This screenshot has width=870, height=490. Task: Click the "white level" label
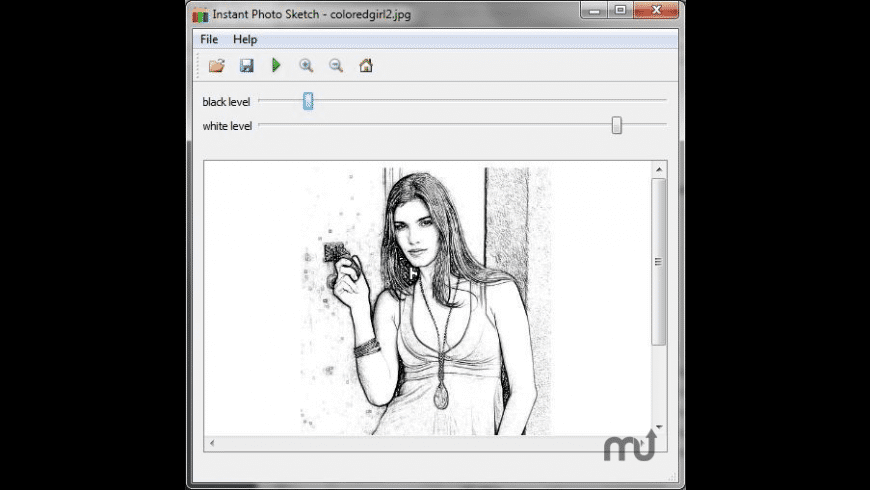tap(227, 127)
